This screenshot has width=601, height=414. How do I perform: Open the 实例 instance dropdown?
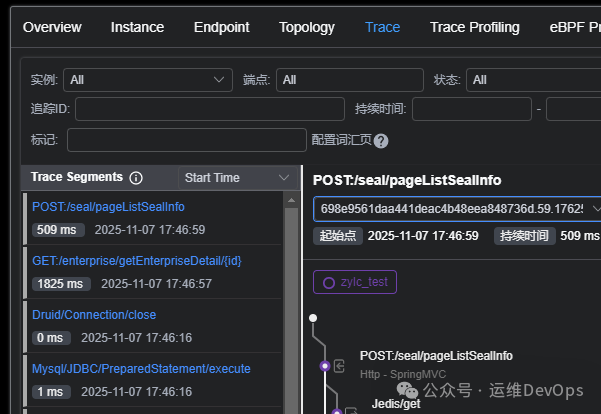[148, 80]
